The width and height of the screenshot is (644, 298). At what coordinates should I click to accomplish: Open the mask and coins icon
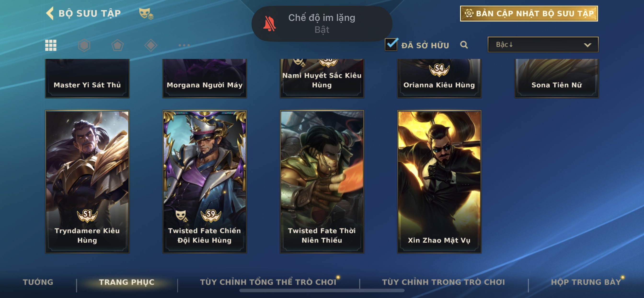[146, 13]
